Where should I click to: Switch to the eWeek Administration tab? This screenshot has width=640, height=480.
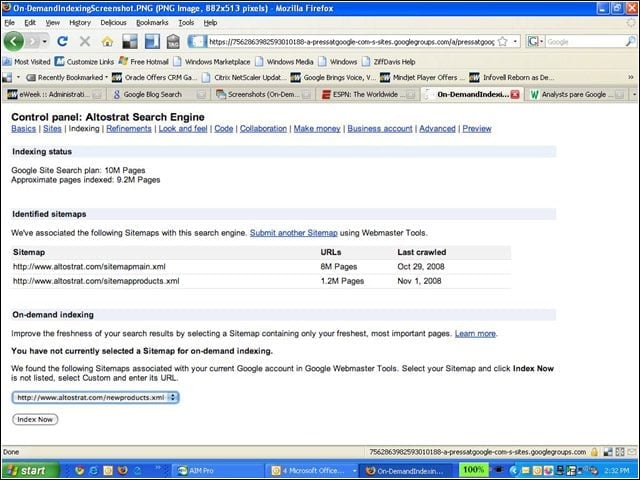[54, 94]
